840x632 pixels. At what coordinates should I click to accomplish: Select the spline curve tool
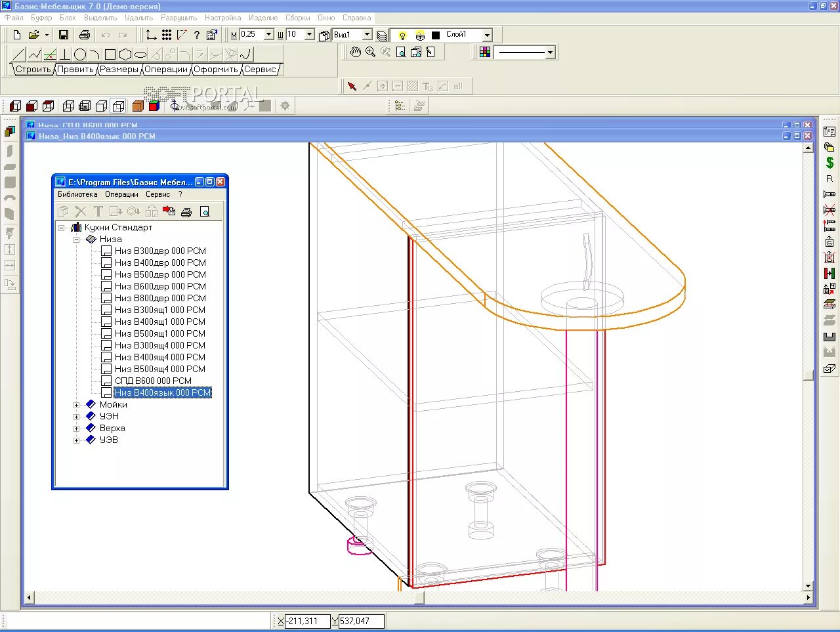pyautogui.click(x=246, y=54)
